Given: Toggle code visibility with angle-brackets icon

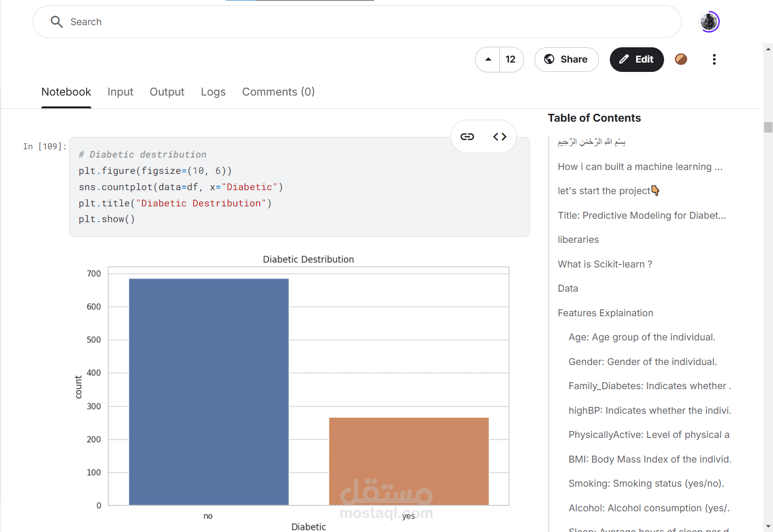Looking at the screenshot, I should 500,136.
